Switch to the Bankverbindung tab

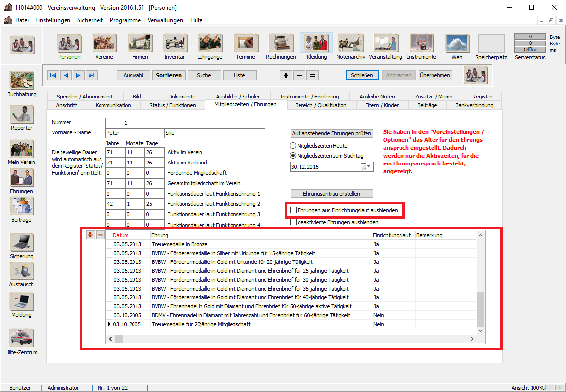474,105
